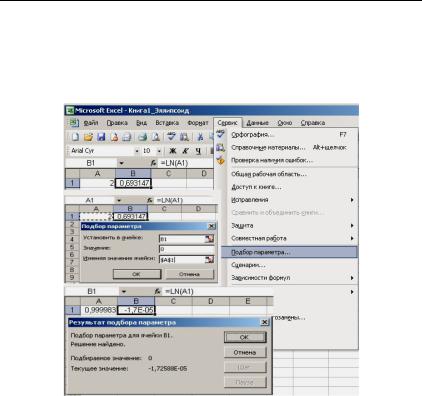This screenshot has width=422, height=396.
Task: Click the Permission icon next to Save
Action: [x=114, y=137]
